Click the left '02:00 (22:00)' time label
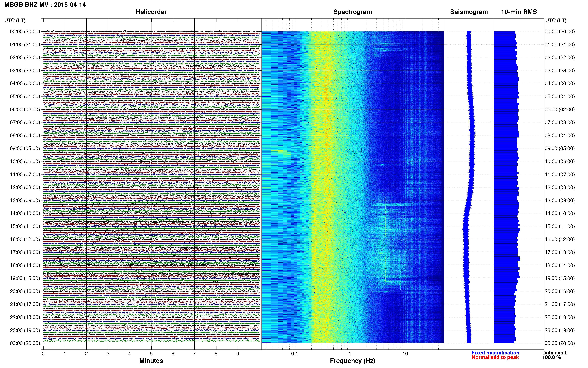 (25, 57)
